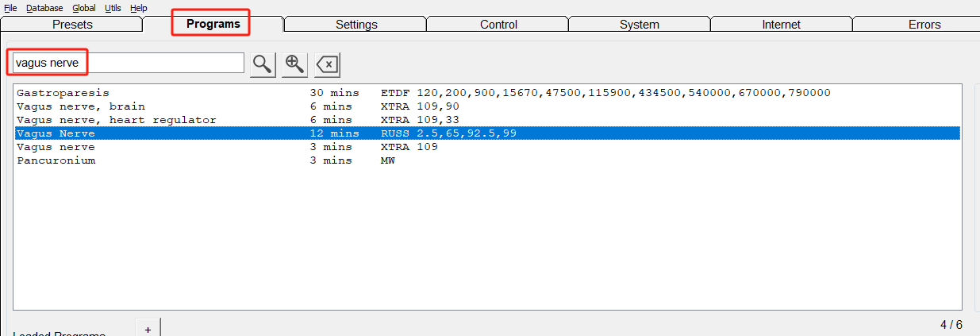Select the System tab
Image resolution: width=980 pixels, height=336 pixels.
(639, 25)
